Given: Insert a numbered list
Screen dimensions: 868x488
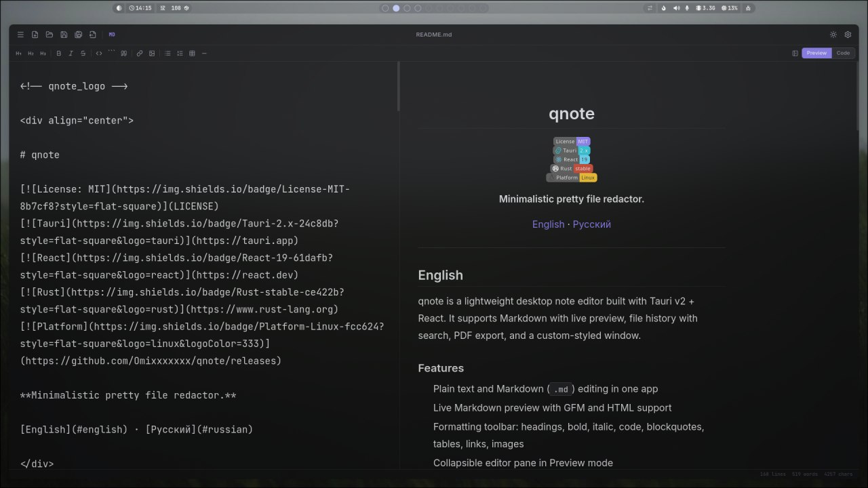Looking at the screenshot, I should pyautogui.click(x=180, y=53).
